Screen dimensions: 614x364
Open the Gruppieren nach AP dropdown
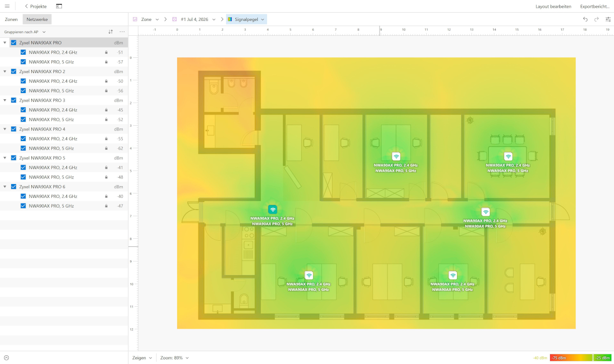pyautogui.click(x=25, y=32)
